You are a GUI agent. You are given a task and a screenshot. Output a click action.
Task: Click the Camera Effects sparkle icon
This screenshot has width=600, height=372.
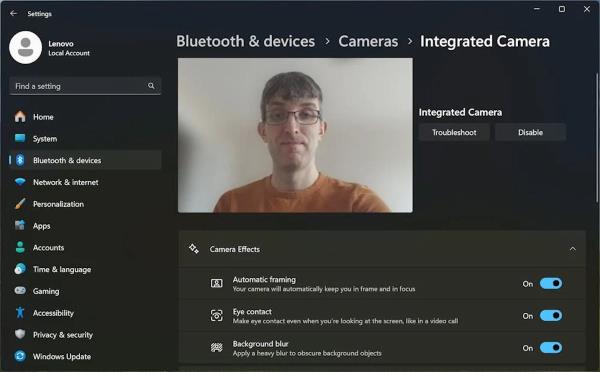pyautogui.click(x=194, y=249)
